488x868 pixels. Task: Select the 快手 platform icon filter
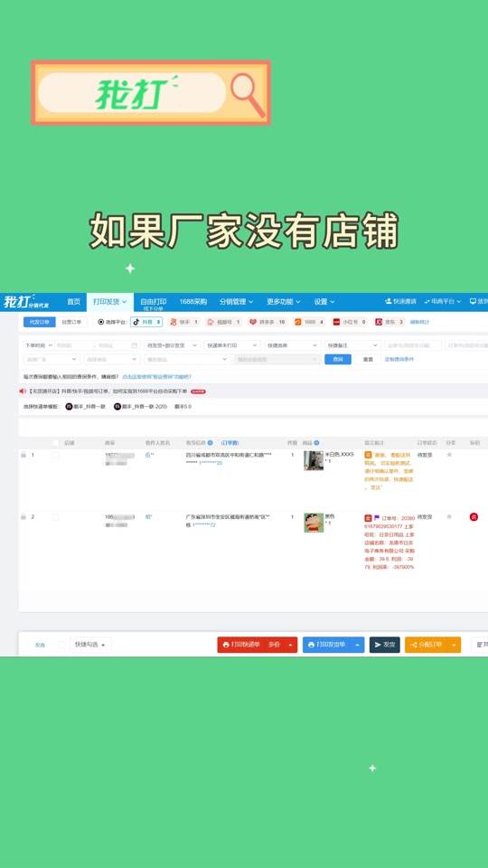[174, 322]
